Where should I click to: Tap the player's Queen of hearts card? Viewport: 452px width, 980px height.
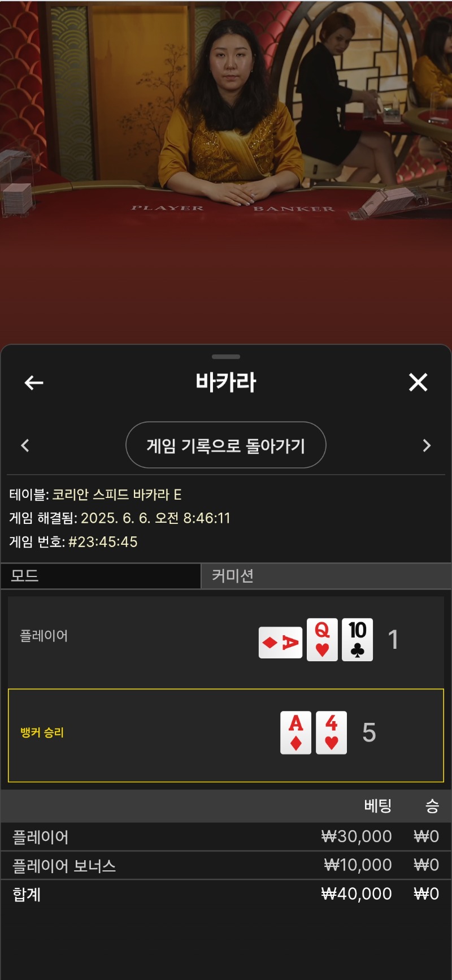pos(322,640)
